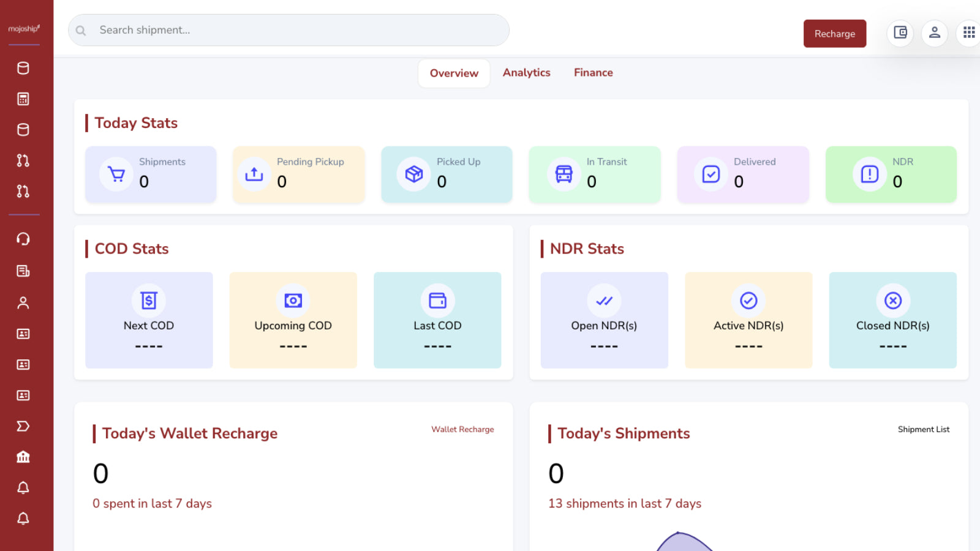Open the Closed NDR(s) card
The height and width of the screenshot is (551, 980).
point(892,320)
